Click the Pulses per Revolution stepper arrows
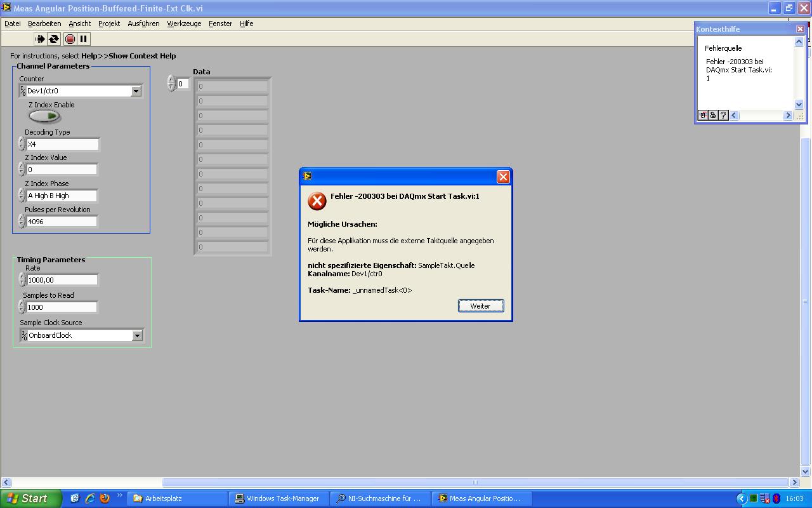Screen dimensions: 812x508 22,222
